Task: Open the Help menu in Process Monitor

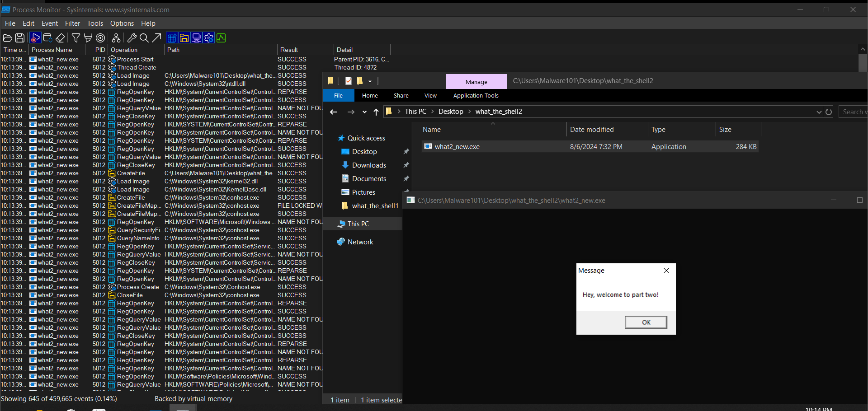Action: click(x=148, y=23)
